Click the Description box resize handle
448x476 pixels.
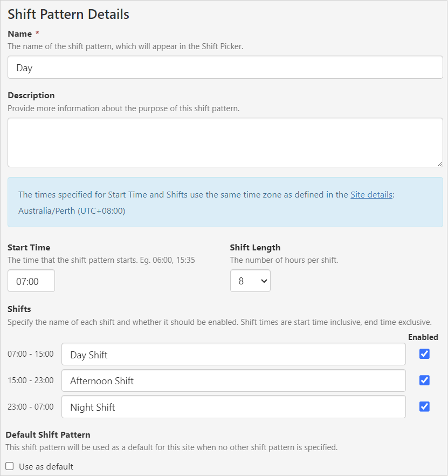tap(440, 164)
